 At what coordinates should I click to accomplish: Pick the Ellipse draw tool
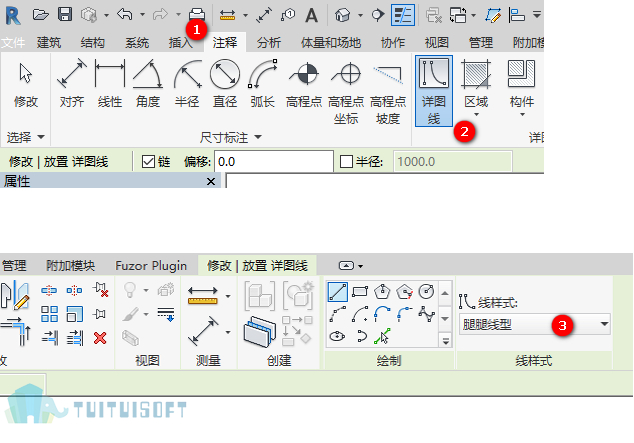click(x=337, y=336)
